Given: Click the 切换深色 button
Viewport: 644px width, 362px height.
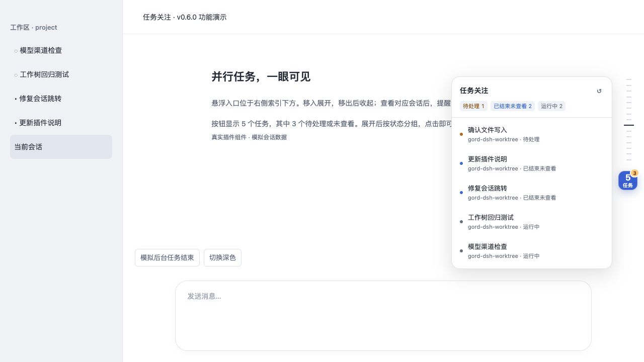Looking at the screenshot, I should coord(222,257).
